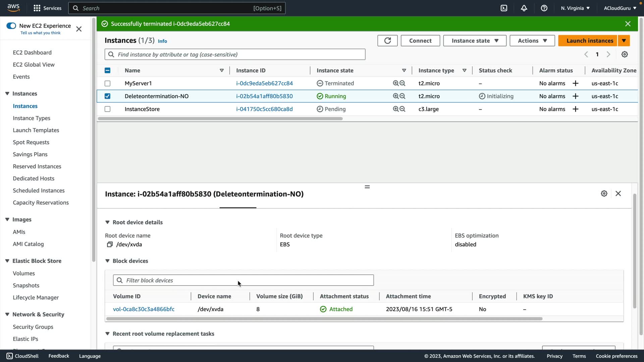Open the Instance state dropdown

pyautogui.click(x=475, y=41)
